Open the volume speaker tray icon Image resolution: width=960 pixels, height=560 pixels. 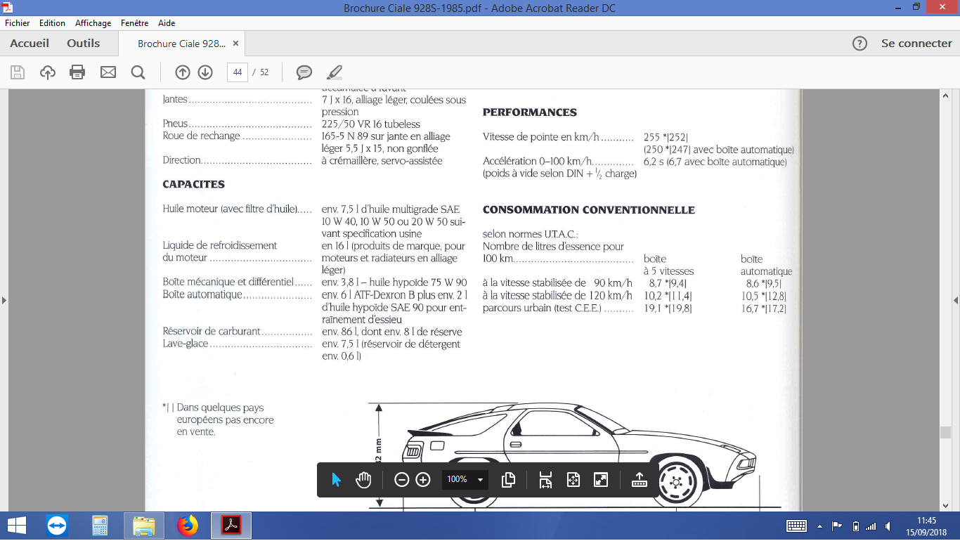click(x=888, y=526)
